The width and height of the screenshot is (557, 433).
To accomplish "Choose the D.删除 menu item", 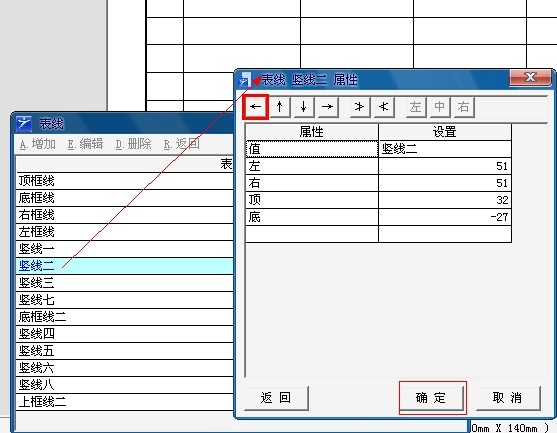I will 134,144.
